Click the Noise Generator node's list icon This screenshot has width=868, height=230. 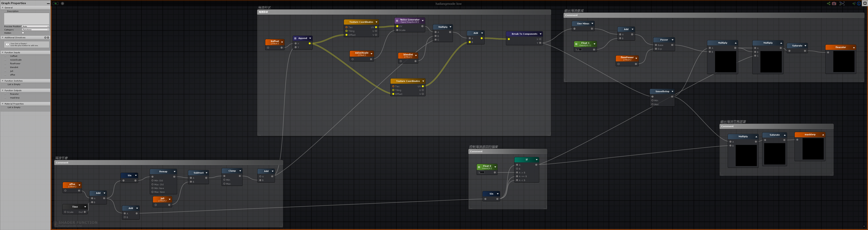[x=397, y=21]
